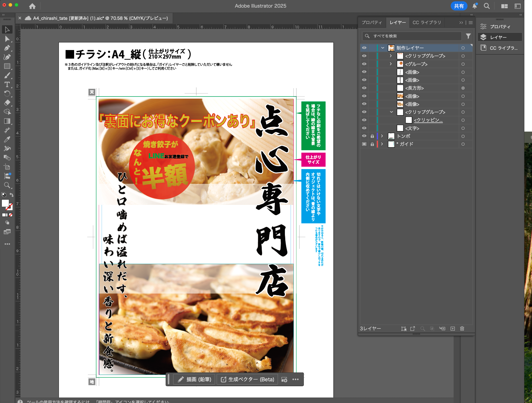Collapse the 制作レイヤー layer tree
The height and width of the screenshot is (403, 532).
(383, 48)
